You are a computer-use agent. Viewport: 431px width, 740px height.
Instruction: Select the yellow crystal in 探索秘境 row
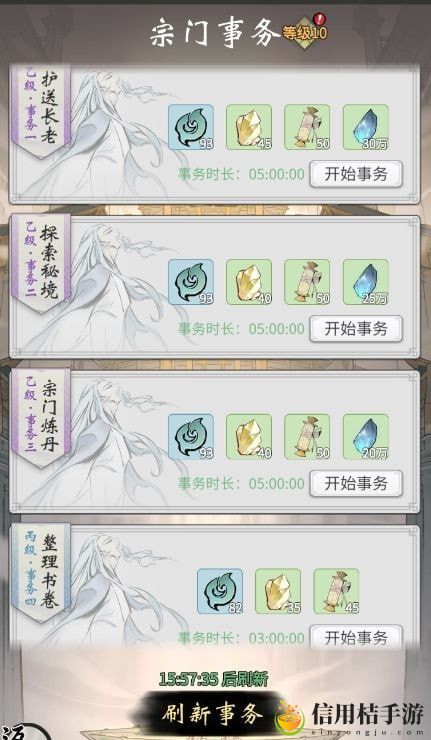point(249,282)
